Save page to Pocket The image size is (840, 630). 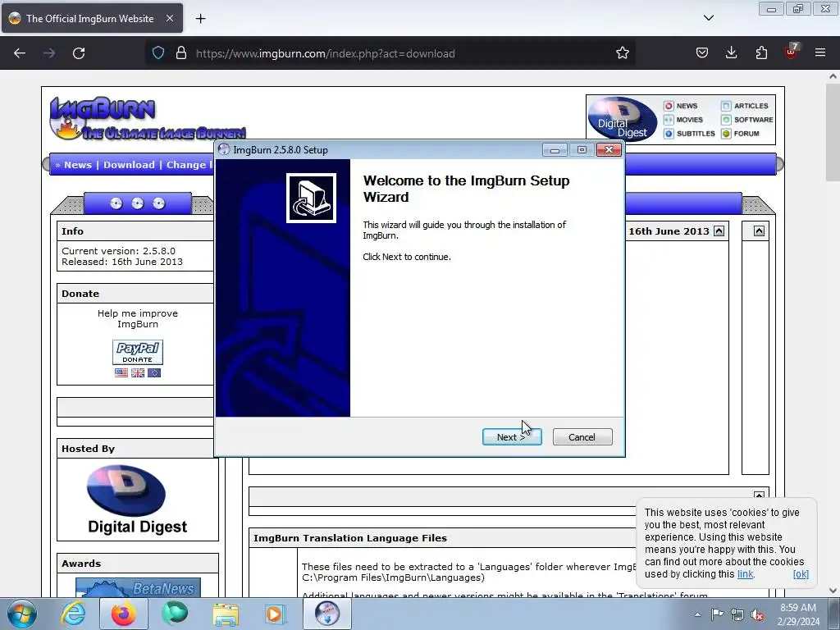click(x=702, y=53)
